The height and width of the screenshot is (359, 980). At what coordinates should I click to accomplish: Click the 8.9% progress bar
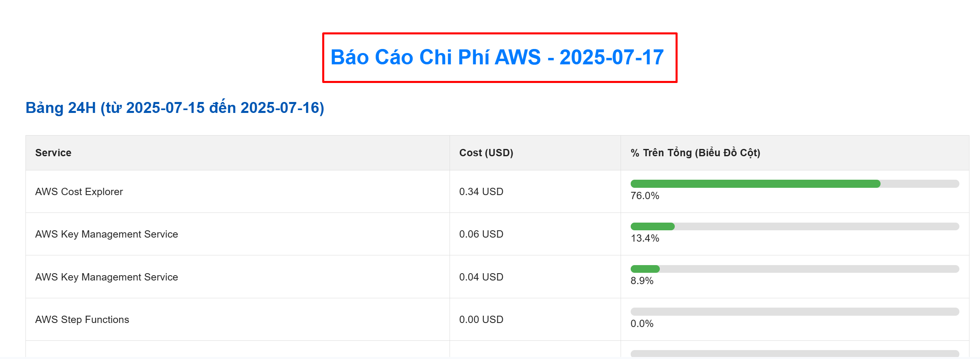click(794, 269)
